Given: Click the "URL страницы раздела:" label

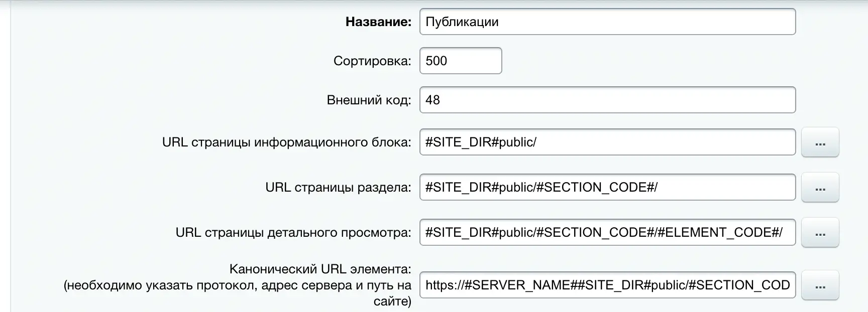Looking at the screenshot, I should [x=338, y=187].
